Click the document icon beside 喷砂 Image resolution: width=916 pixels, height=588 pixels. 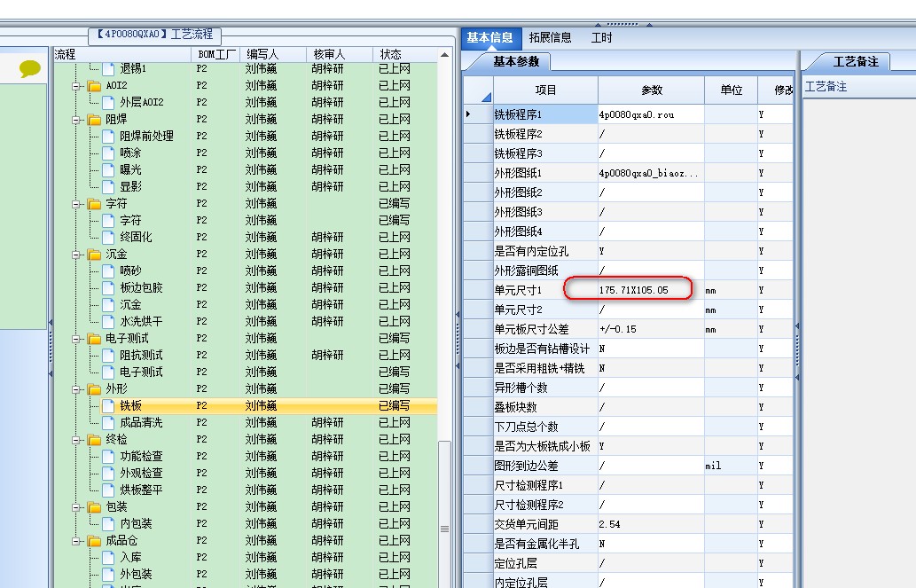(108, 271)
